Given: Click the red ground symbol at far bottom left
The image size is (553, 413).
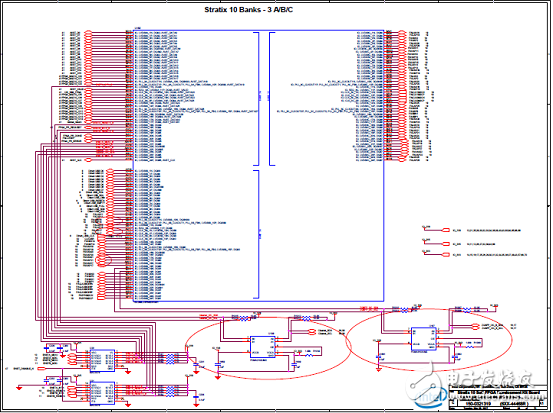Looking at the screenshot, I should [19, 388].
